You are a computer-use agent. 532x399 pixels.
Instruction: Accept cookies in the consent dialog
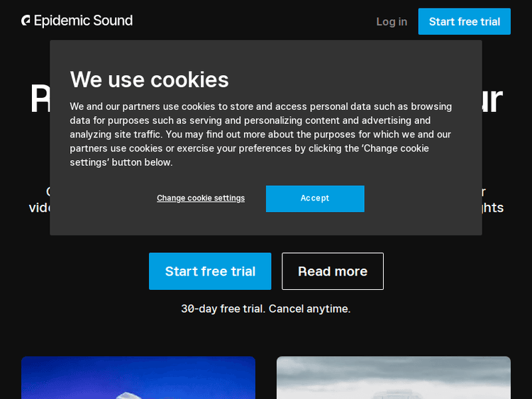(x=315, y=198)
